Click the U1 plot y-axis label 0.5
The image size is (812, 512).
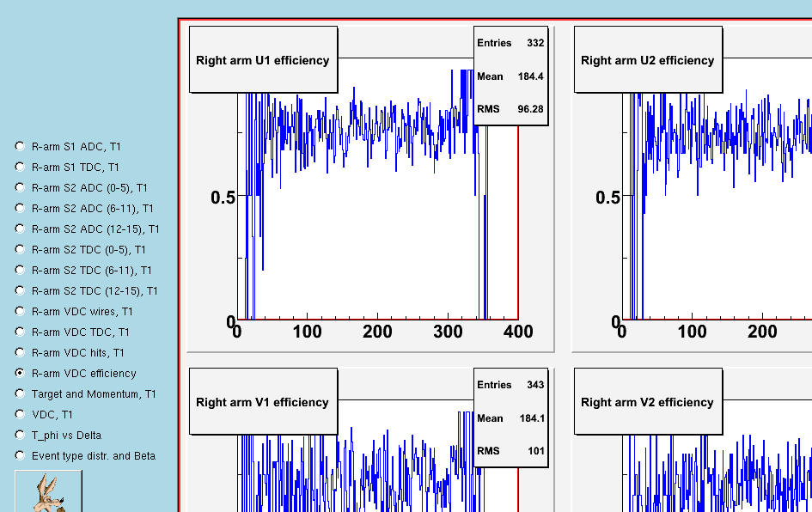click(223, 198)
